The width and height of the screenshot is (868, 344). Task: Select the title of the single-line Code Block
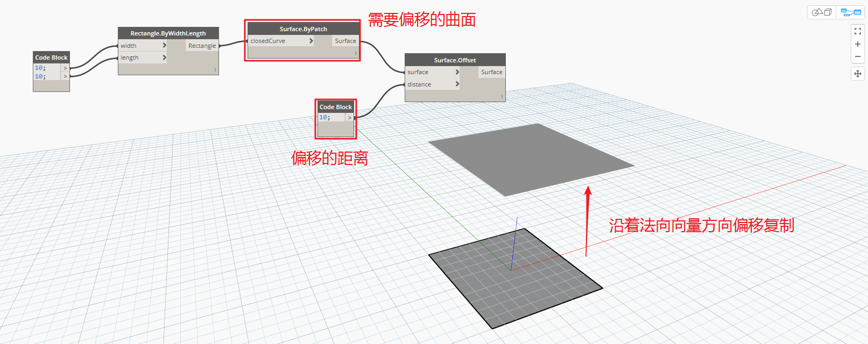(x=336, y=107)
